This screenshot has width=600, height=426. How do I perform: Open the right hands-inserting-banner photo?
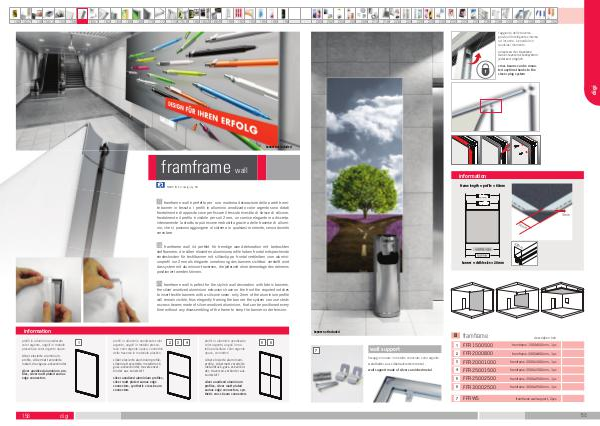[x=116, y=290]
